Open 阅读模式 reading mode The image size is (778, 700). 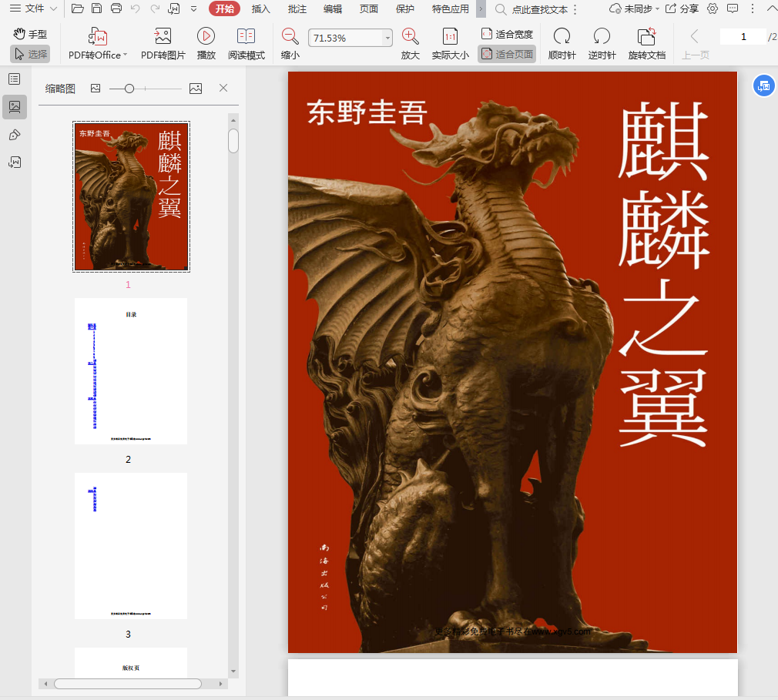click(x=246, y=36)
